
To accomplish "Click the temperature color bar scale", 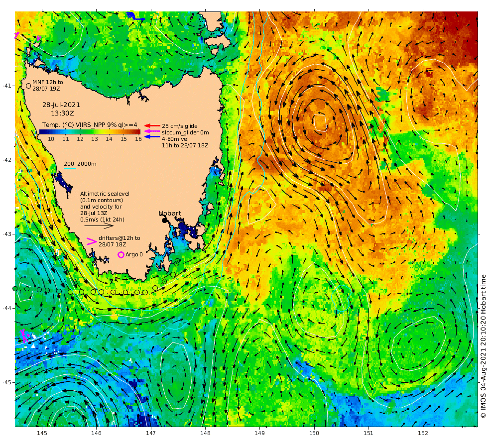I will pos(90,132).
